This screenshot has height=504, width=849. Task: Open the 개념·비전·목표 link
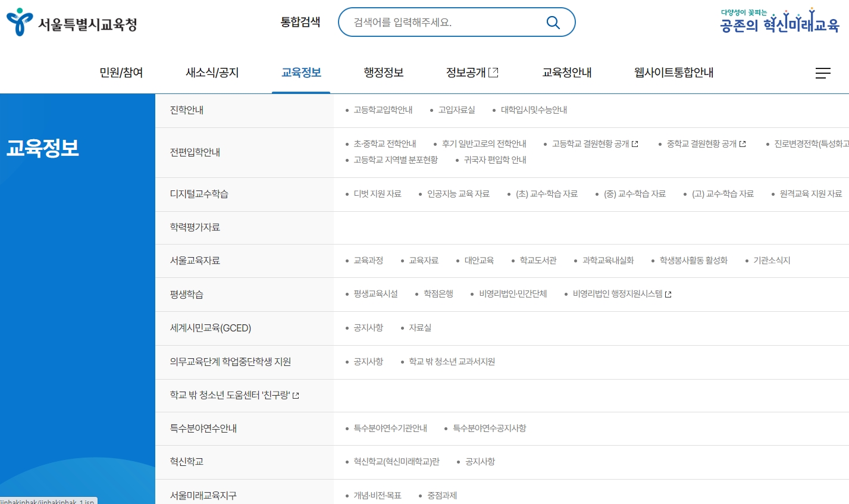[x=378, y=496]
